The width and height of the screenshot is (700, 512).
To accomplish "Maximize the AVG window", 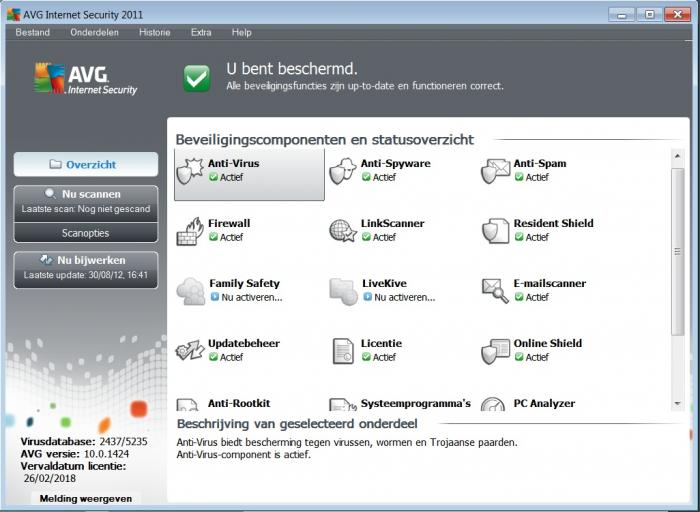I will 650,15.
